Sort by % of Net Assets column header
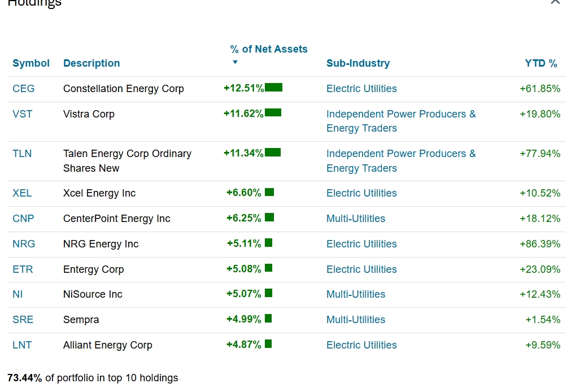This screenshot has height=392, width=580. pos(269,49)
